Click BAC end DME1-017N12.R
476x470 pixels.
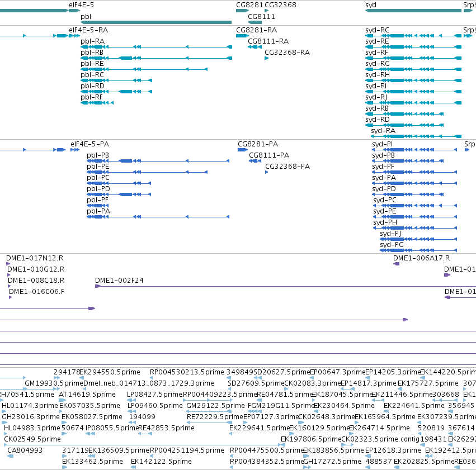point(8,264)
